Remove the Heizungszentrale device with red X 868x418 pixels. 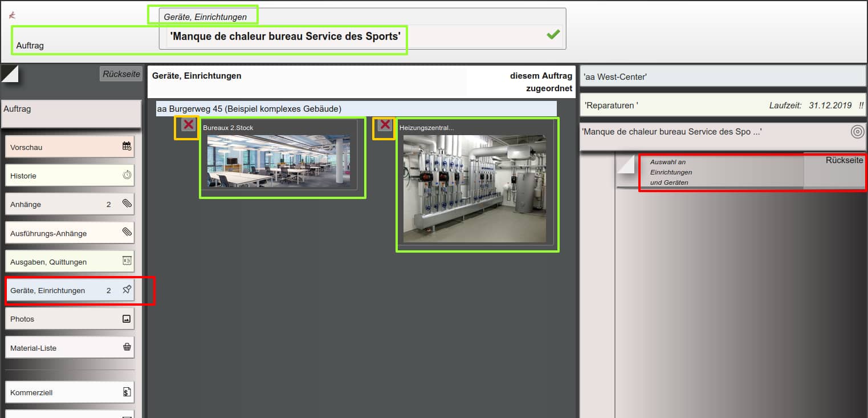click(x=385, y=125)
